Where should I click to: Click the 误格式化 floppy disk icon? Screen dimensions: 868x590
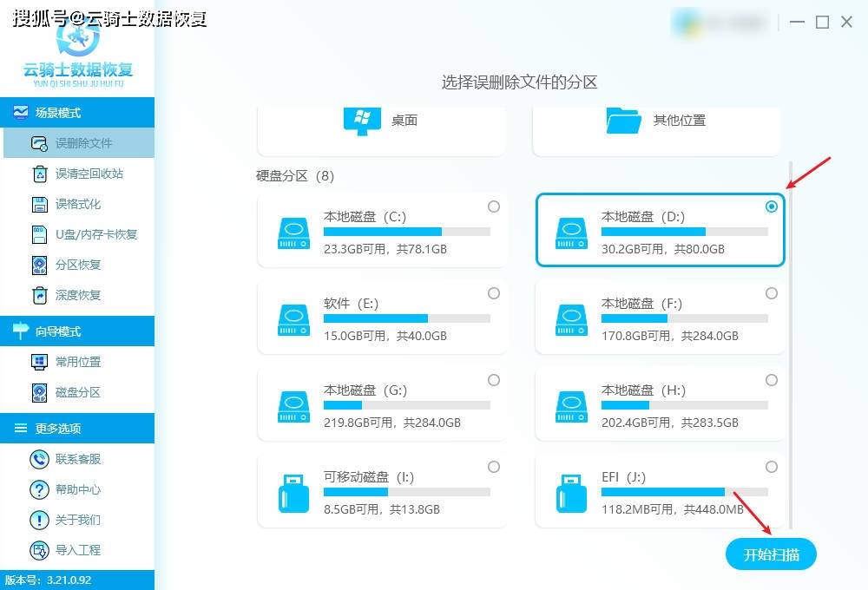[x=39, y=204]
